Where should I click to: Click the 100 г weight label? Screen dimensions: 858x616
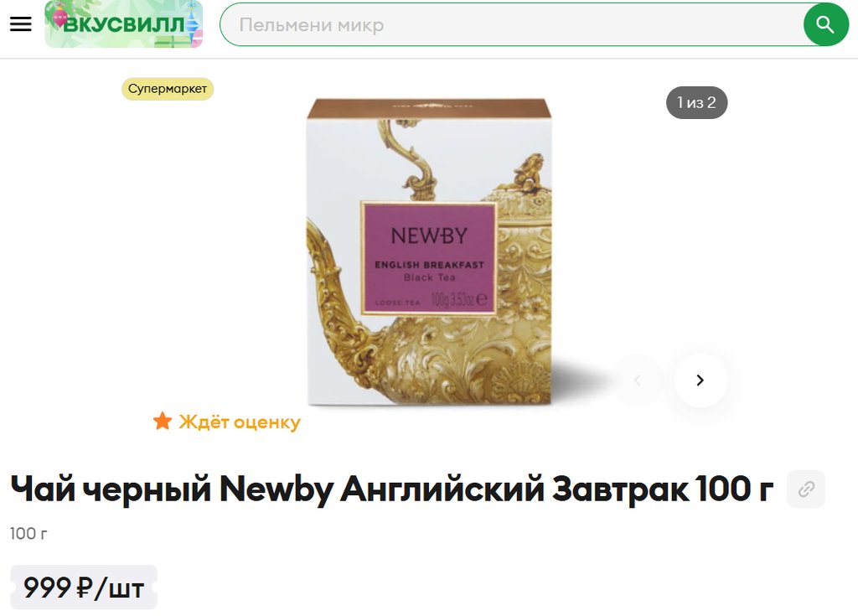pos(28,533)
